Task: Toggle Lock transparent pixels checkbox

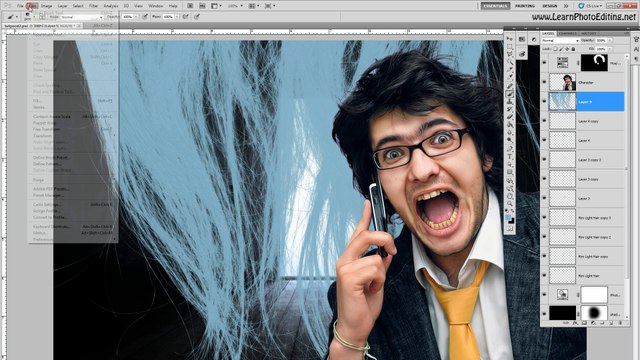Action: point(555,49)
